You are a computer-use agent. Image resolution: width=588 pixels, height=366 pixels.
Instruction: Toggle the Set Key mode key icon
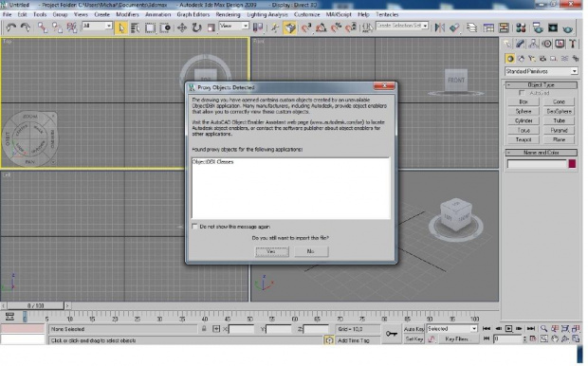click(391, 334)
